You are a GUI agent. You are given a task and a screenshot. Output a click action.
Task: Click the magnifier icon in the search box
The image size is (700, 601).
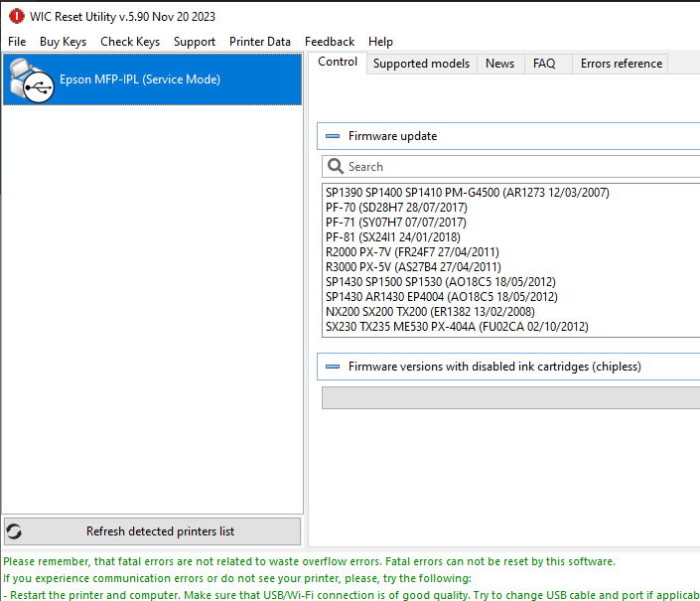point(336,167)
